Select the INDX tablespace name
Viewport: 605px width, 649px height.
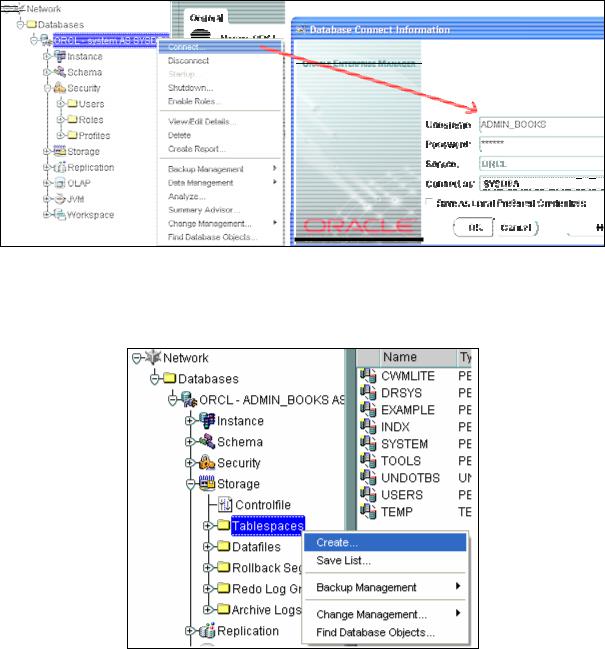[395, 426]
